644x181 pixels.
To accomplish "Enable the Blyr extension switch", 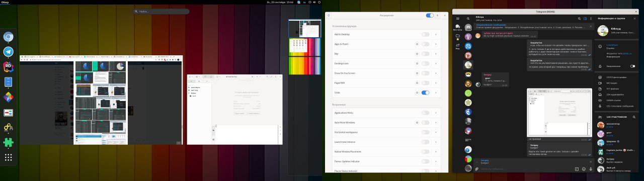I will point(425,54).
